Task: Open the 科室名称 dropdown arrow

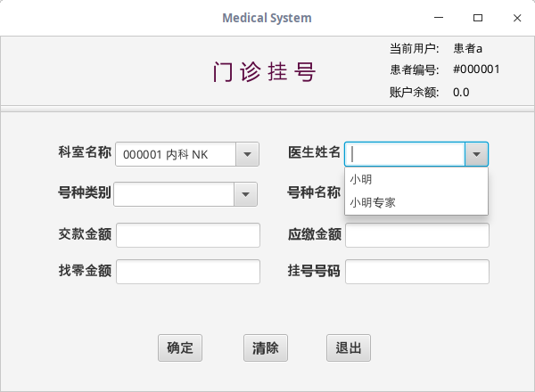Action: coord(247,154)
